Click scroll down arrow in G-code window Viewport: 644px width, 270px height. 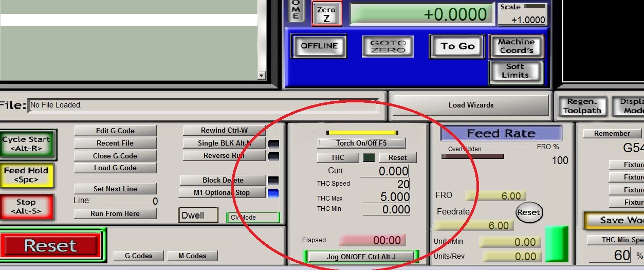pyautogui.click(x=261, y=76)
